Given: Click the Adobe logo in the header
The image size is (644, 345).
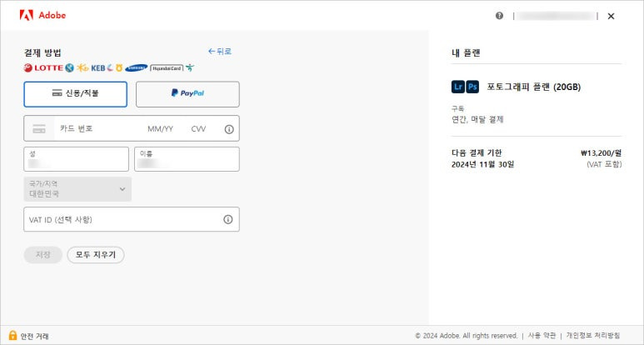Looking at the screenshot, I should pyautogui.click(x=42, y=15).
